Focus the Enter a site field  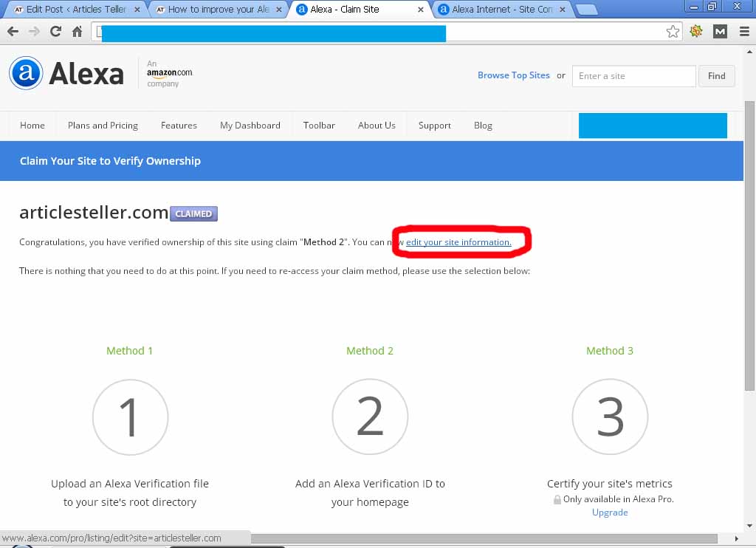pos(633,76)
